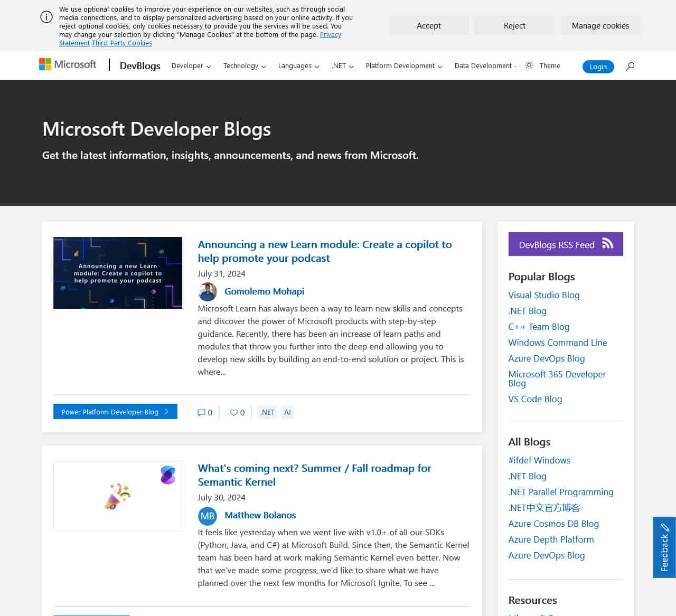Expand the .NET nav menu

pyautogui.click(x=343, y=66)
